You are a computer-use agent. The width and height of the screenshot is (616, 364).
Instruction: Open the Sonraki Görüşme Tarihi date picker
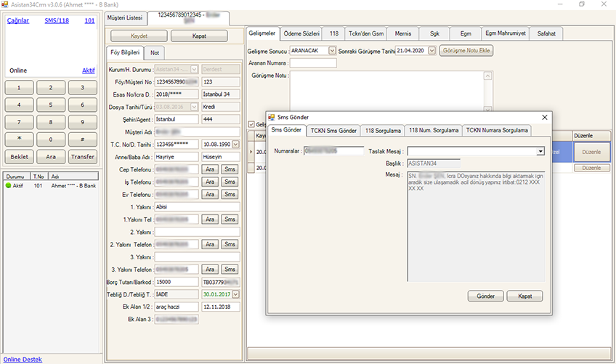431,51
